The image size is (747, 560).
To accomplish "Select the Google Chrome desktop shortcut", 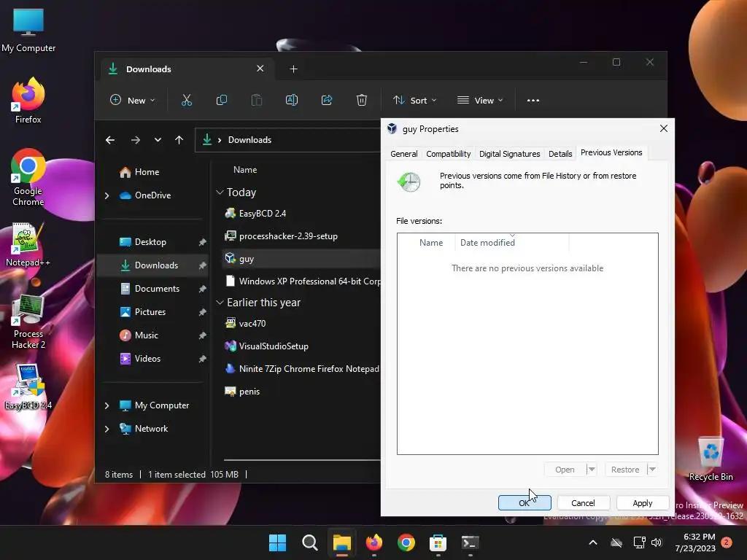I will coord(28,177).
